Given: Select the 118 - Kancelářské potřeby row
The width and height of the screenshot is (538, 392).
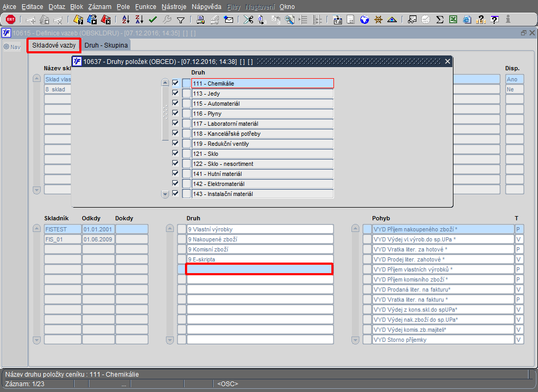Looking at the screenshot, I should pyautogui.click(x=262, y=134).
